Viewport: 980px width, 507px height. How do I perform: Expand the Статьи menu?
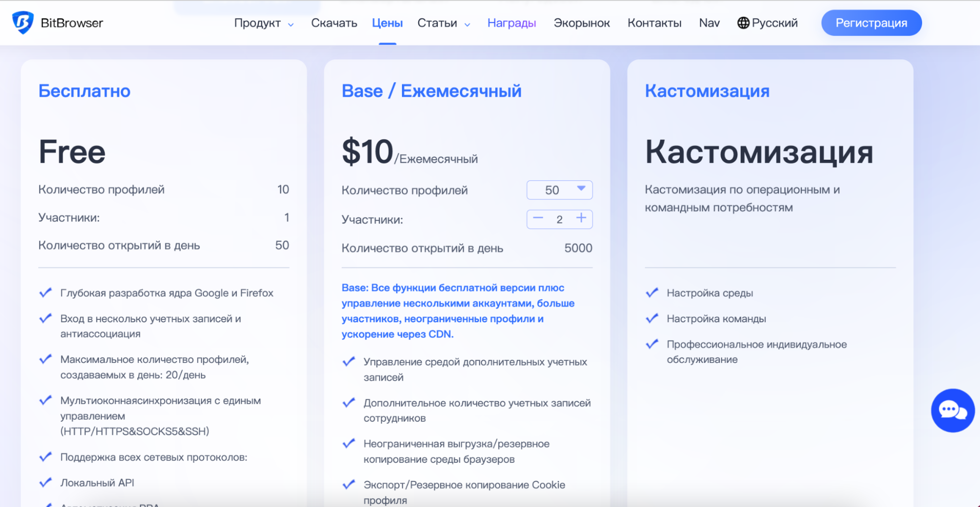pyautogui.click(x=444, y=23)
